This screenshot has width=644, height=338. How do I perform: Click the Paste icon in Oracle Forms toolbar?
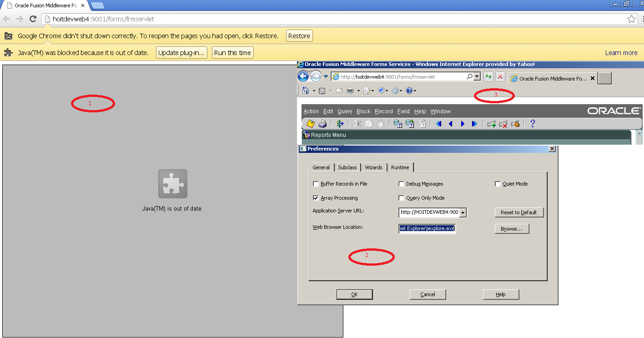click(381, 124)
